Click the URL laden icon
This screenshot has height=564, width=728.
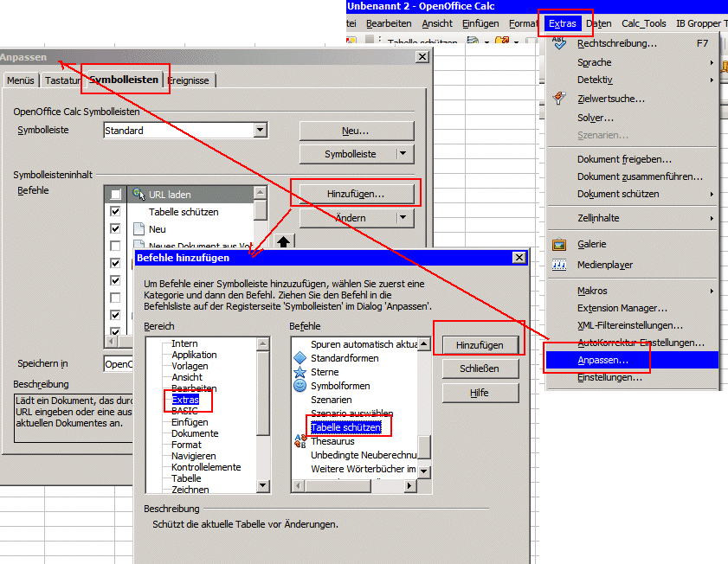(139, 194)
